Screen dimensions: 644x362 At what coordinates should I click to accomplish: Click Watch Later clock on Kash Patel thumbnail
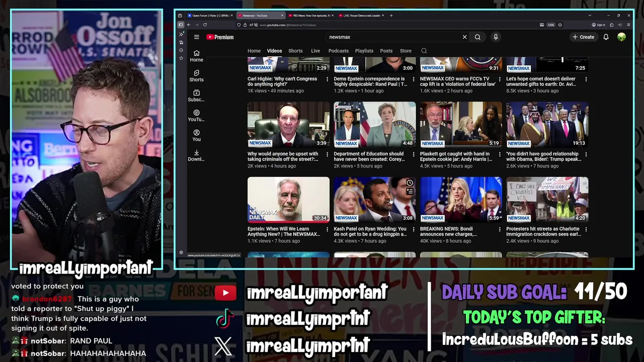coord(410,183)
